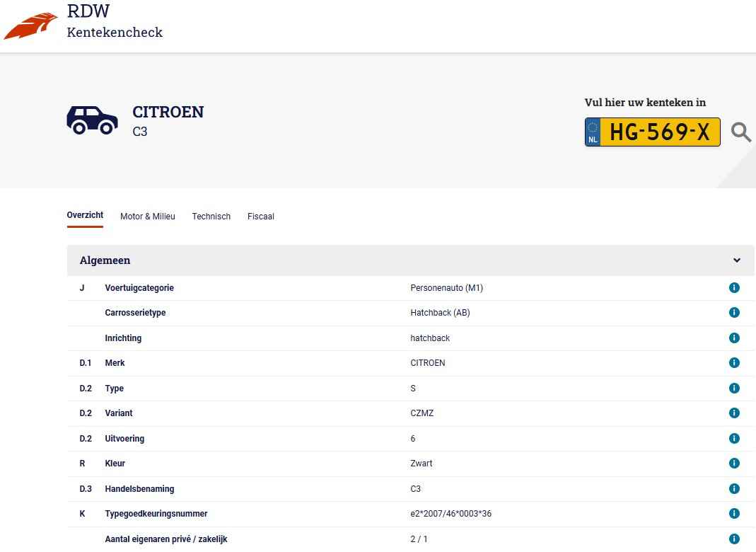Open info icon for Merk row
The image size is (756, 552).
734,363
